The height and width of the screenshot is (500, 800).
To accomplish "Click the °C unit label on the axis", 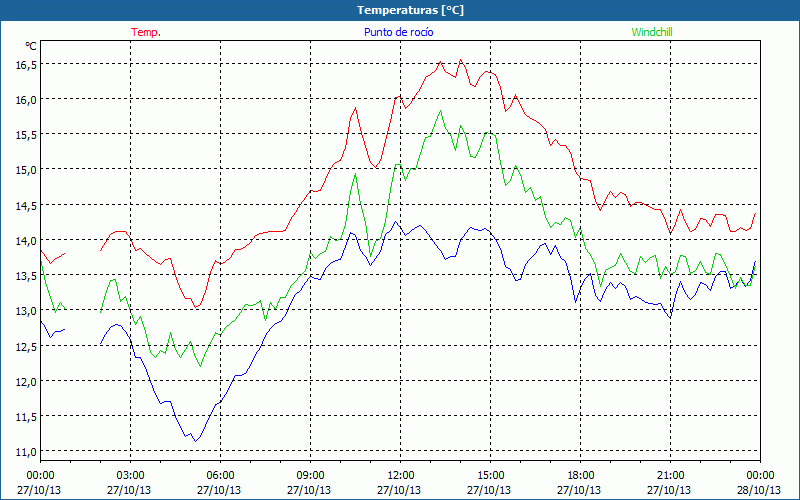I will (31, 46).
